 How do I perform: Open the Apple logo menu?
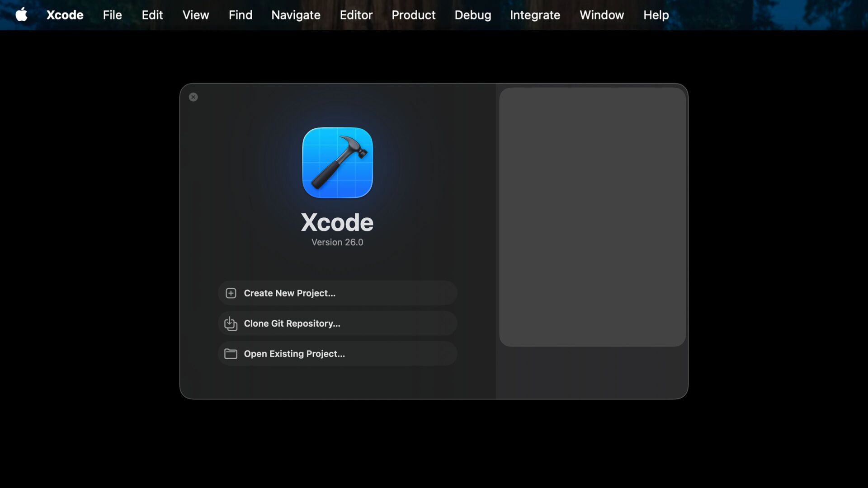pyautogui.click(x=21, y=15)
